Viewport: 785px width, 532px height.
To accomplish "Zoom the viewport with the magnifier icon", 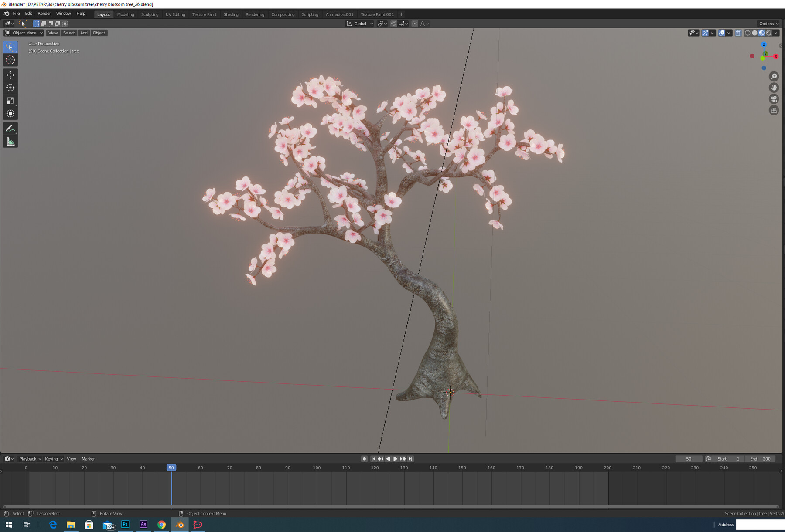I will click(774, 76).
